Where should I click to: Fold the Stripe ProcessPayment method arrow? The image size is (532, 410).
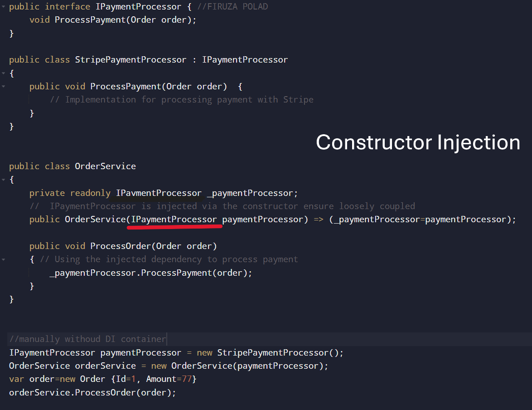click(3, 86)
